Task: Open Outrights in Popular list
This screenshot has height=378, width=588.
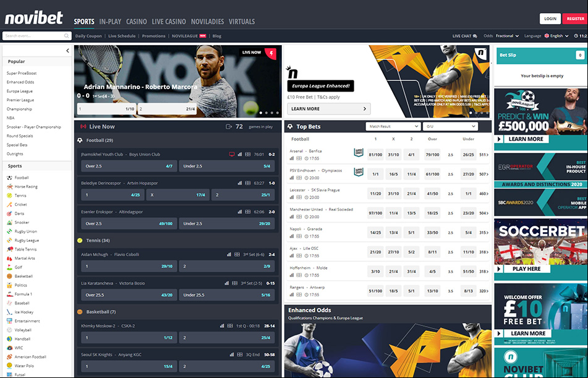Action: pyautogui.click(x=15, y=154)
